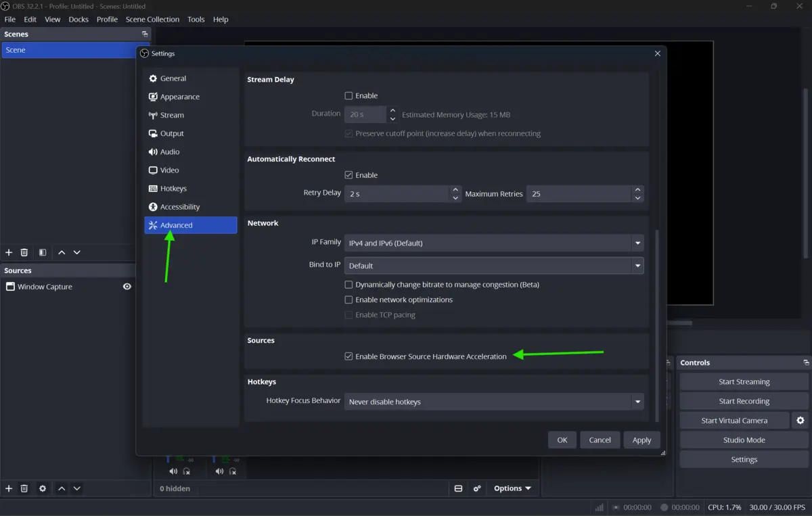Click the Settings dialog vertical scrollbar

(656, 325)
